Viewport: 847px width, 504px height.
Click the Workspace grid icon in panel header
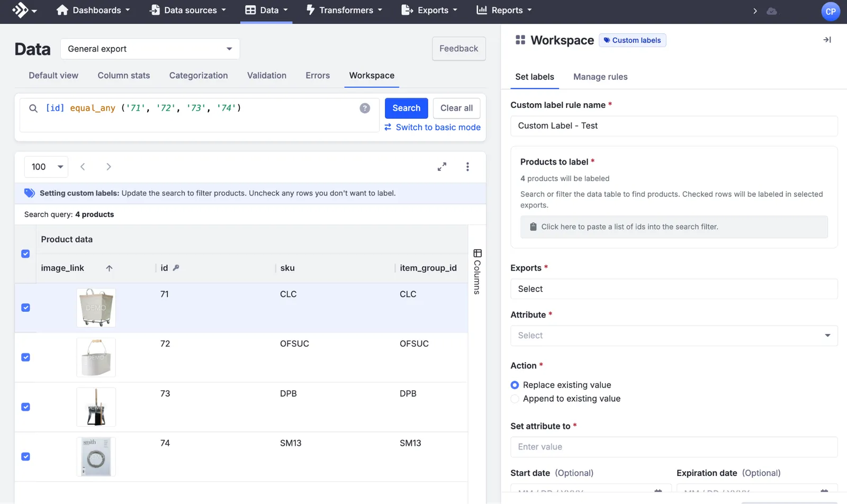coord(520,40)
